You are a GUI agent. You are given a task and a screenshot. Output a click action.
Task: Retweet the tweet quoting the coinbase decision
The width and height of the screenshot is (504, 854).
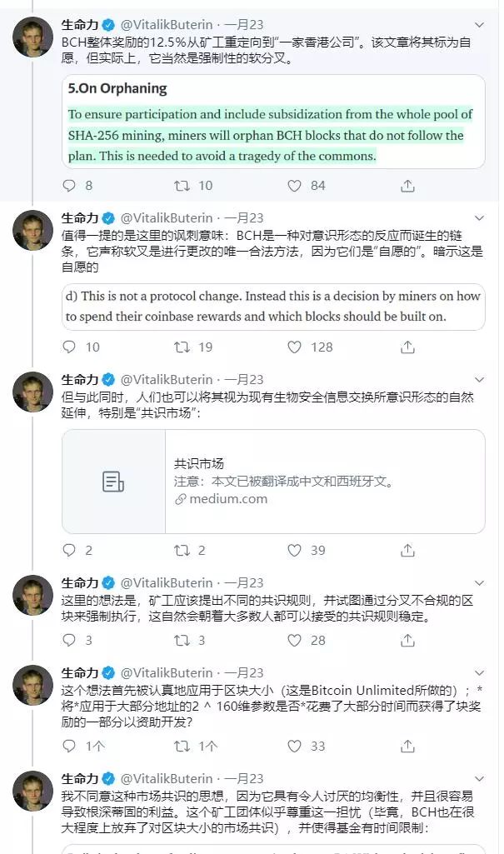pos(185,347)
